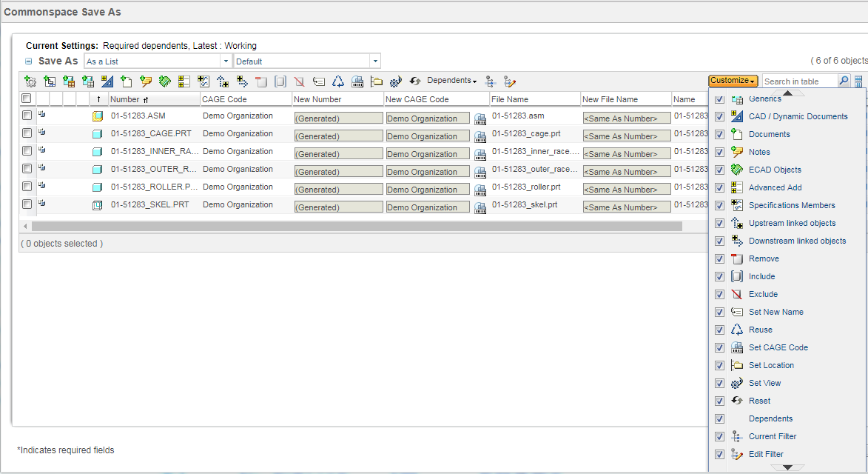This screenshot has width=868, height=474.
Task: Select the checkbox for row 01-51283_CAGE.PRT
Action: (27, 133)
